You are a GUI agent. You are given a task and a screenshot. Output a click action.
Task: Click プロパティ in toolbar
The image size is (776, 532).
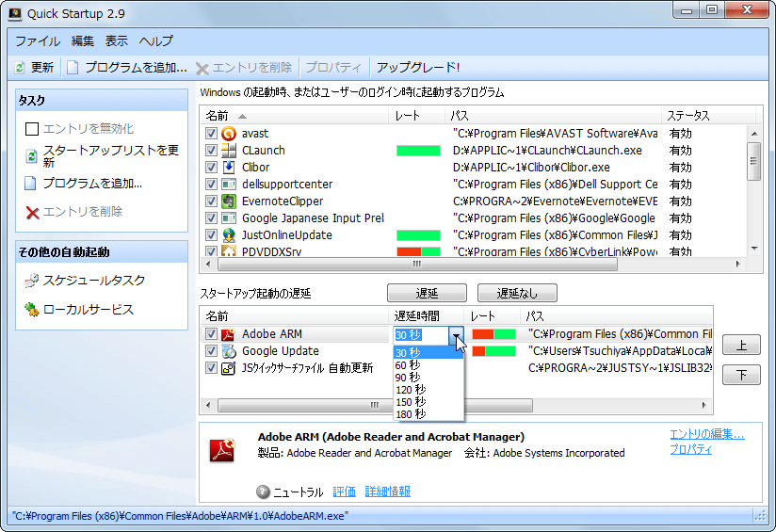pos(333,67)
